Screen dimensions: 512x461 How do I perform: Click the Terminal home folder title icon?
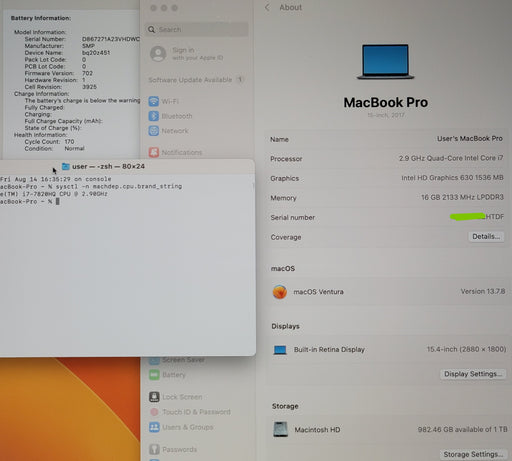click(66, 166)
